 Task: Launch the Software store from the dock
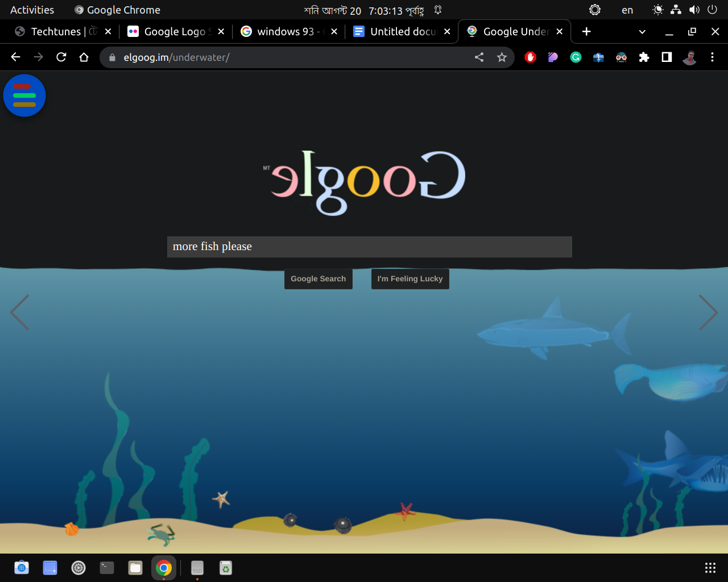22,567
